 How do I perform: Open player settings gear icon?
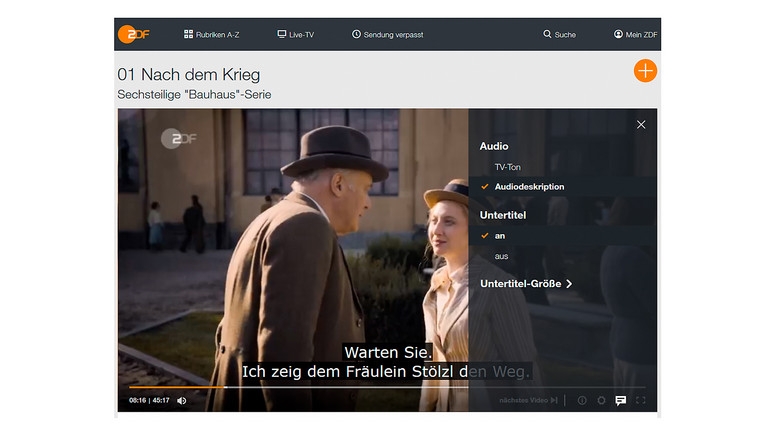[601, 400]
